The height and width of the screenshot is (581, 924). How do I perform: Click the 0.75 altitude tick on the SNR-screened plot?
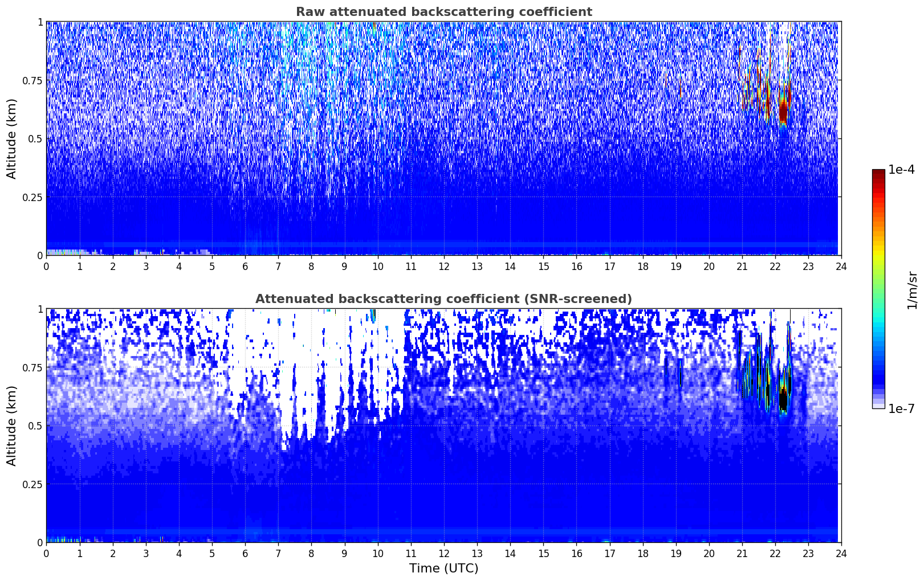(32, 368)
